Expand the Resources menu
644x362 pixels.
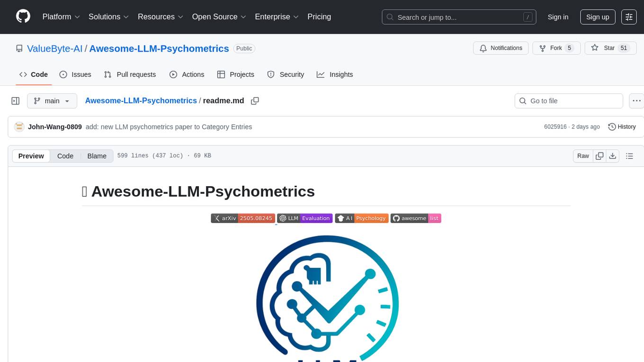coord(161,17)
